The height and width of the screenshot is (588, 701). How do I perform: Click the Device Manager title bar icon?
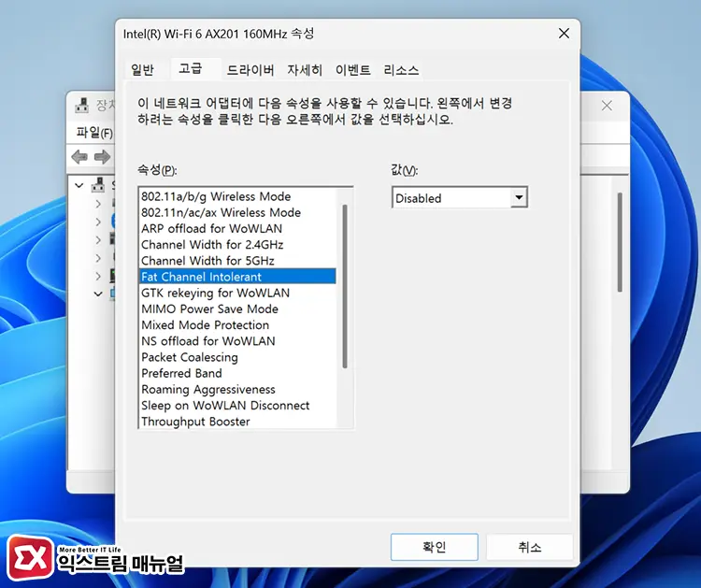(x=82, y=106)
